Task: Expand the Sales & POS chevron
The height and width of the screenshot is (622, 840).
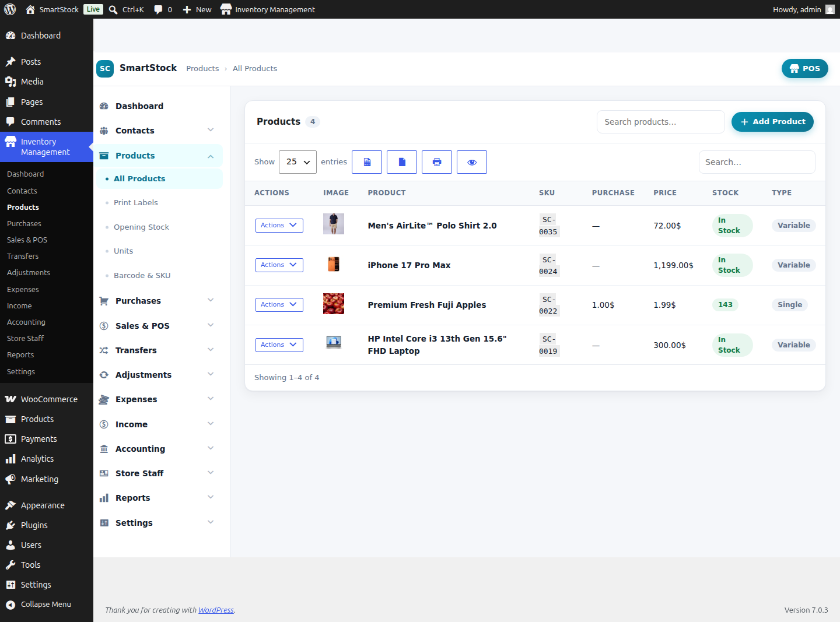Action: coord(211,325)
